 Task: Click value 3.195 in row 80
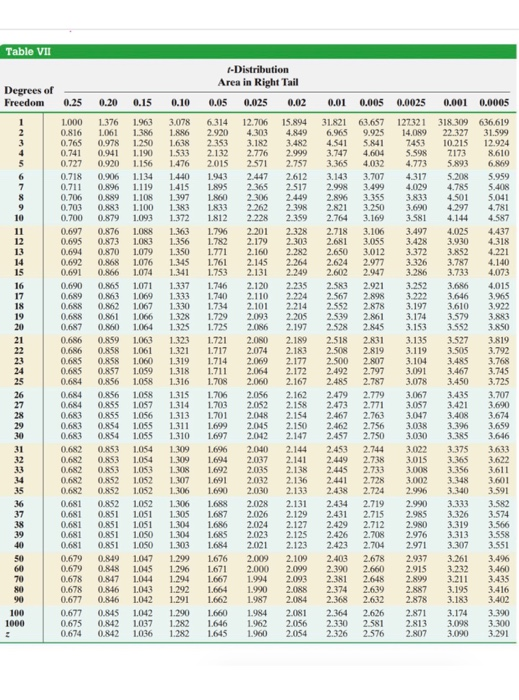[457, 589]
